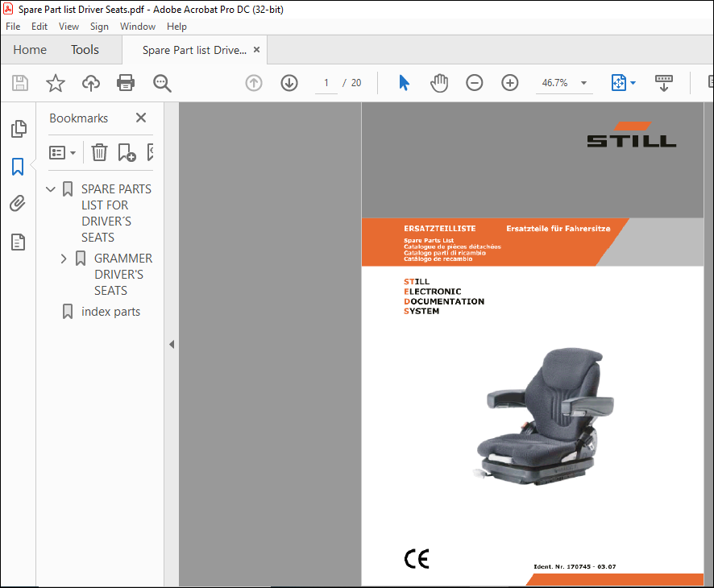Open the Sign menu
Screen dimensions: 714x588
[99, 27]
